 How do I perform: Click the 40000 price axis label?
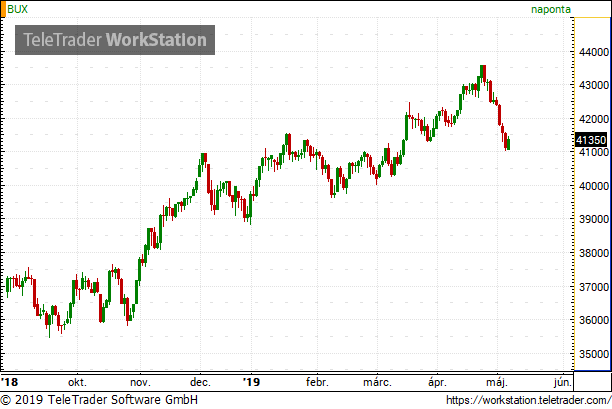594,186
